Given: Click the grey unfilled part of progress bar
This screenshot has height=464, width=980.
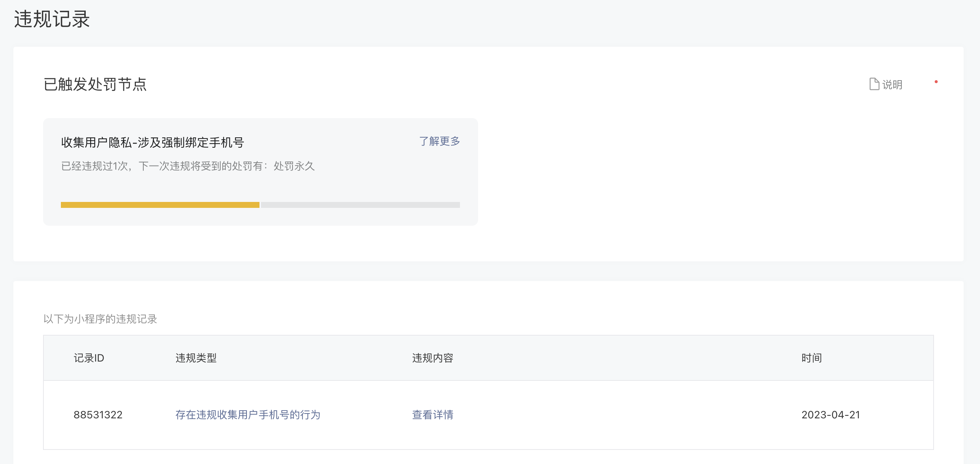Looking at the screenshot, I should (360, 205).
